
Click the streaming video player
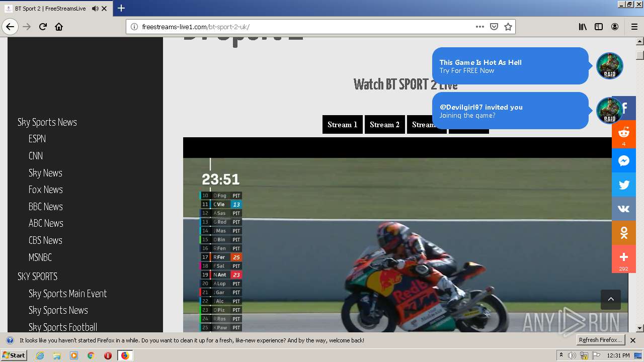(x=406, y=235)
